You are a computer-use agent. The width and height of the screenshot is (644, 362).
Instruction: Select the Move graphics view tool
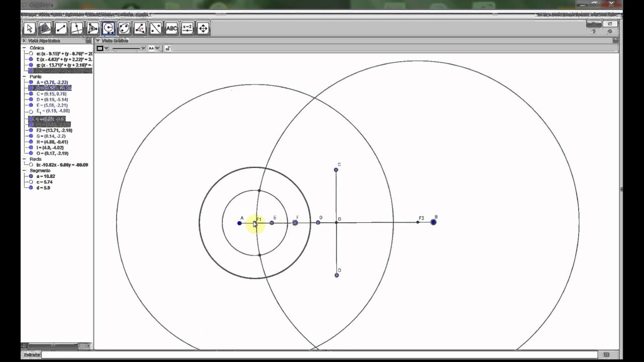click(x=203, y=28)
